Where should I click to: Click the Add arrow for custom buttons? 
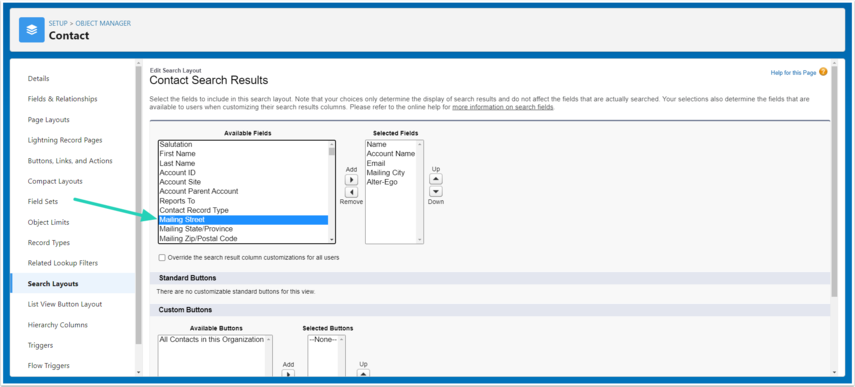point(288,374)
